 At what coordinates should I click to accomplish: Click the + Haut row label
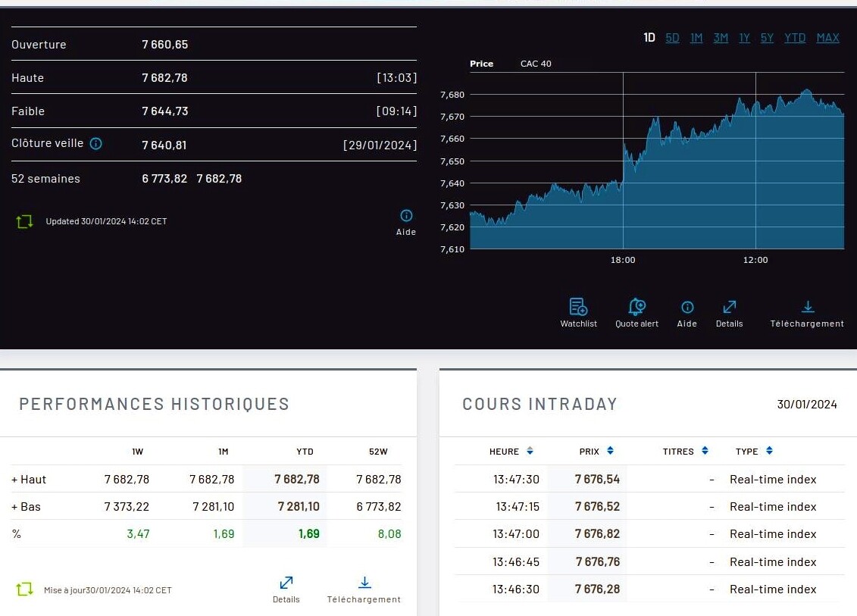[29, 480]
